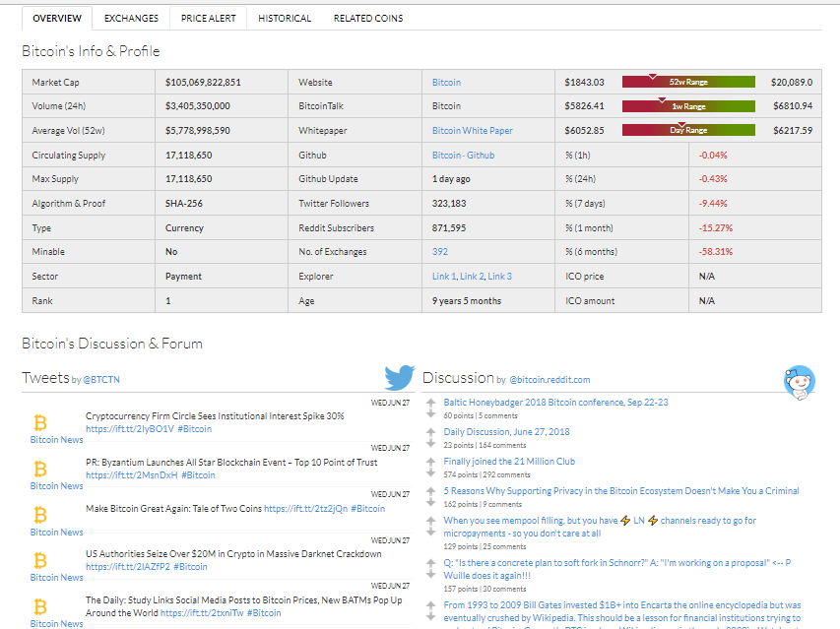Click #Bitcoin hashtag in Make Bitcoin Great tweet
The height and width of the screenshot is (629, 840).
[x=368, y=509]
